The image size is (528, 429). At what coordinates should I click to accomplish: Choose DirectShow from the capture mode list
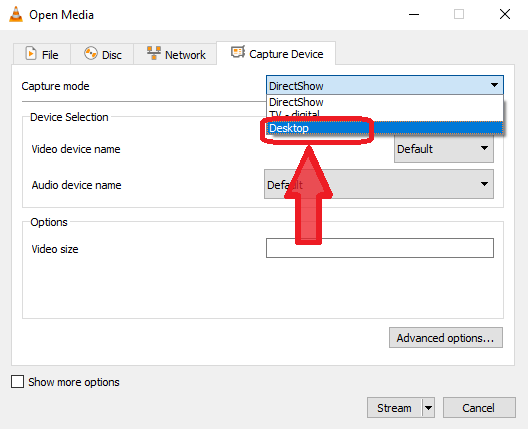(385, 102)
